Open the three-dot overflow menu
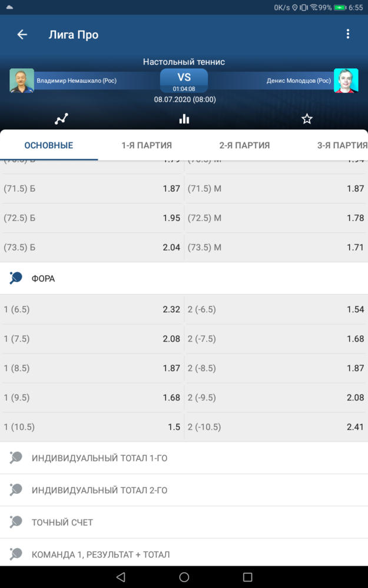This screenshot has height=588, width=368. pos(348,34)
